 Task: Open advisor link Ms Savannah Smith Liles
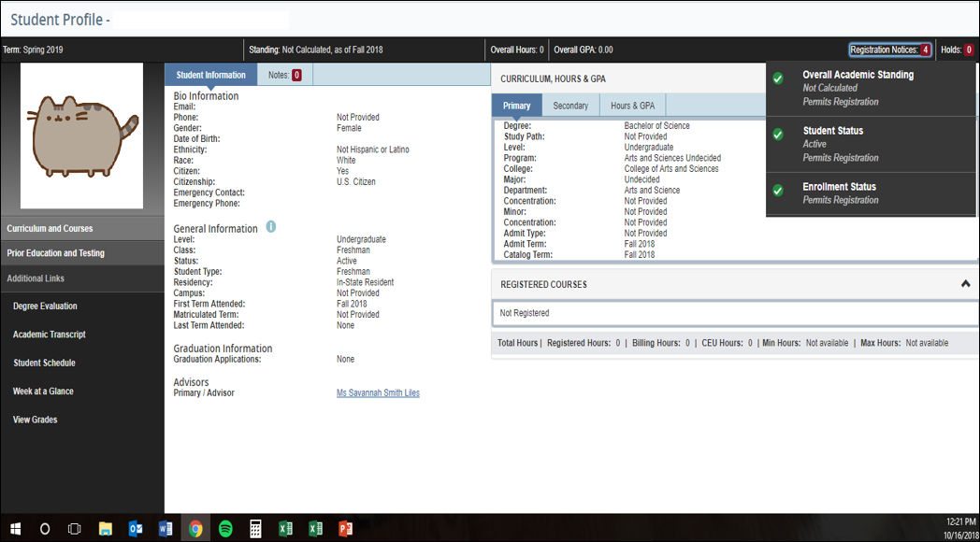(378, 393)
